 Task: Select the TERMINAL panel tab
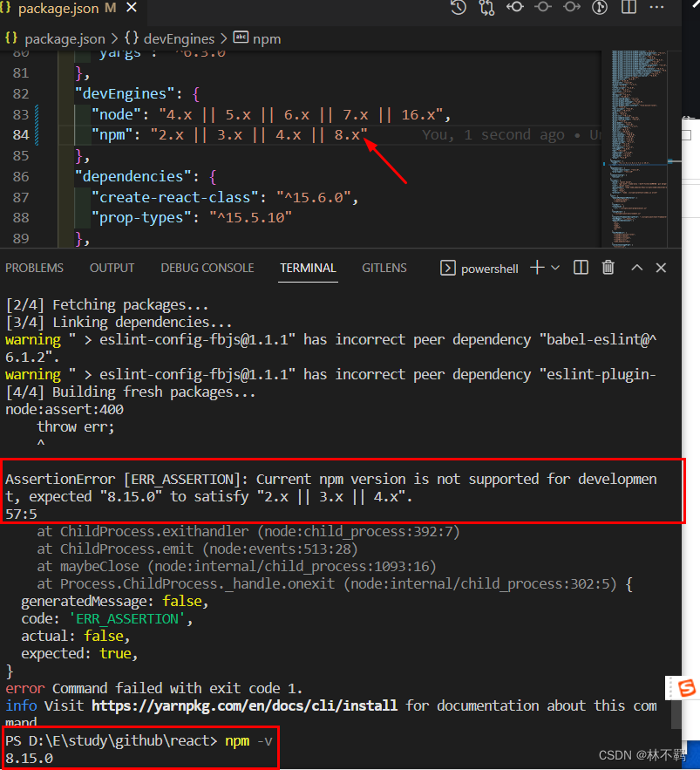pos(308,268)
